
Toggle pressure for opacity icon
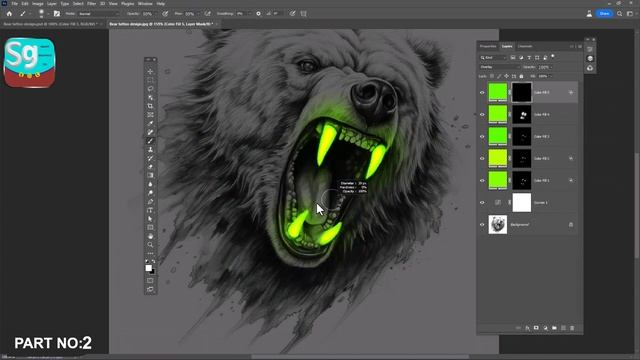click(165, 13)
